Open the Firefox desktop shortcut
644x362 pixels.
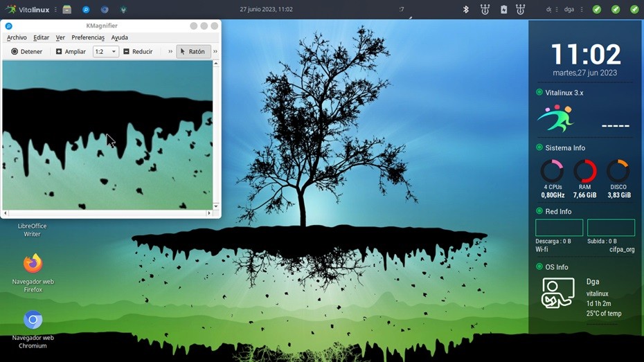point(33,264)
